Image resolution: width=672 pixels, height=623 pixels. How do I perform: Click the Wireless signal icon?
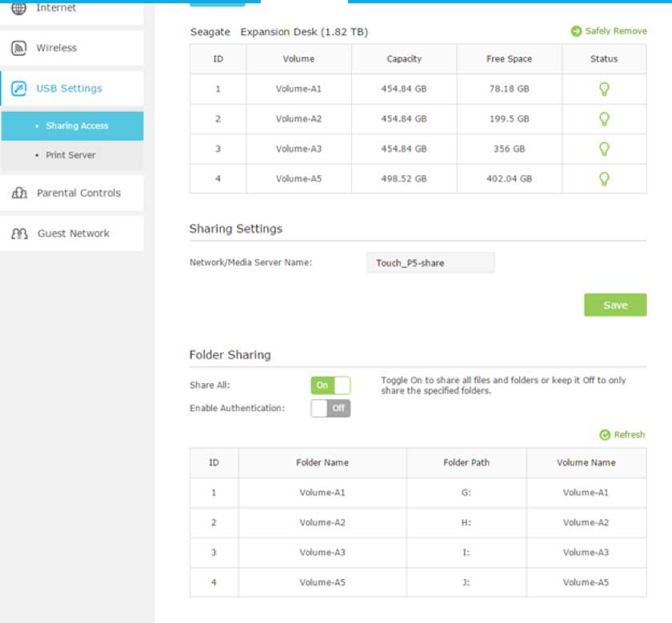(x=18, y=48)
